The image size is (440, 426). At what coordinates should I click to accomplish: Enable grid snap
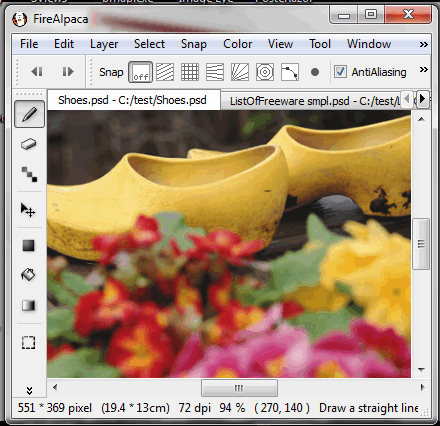pos(190,72)
